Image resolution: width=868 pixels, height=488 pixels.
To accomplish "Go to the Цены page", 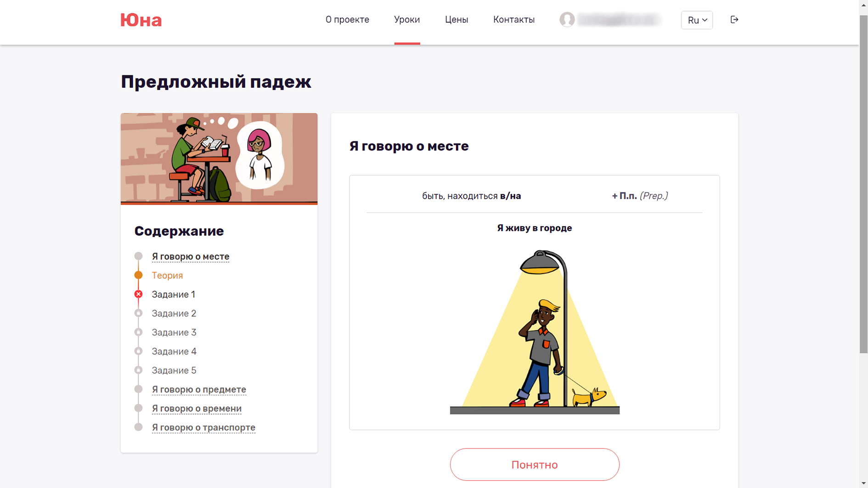I will pos(456,20).
